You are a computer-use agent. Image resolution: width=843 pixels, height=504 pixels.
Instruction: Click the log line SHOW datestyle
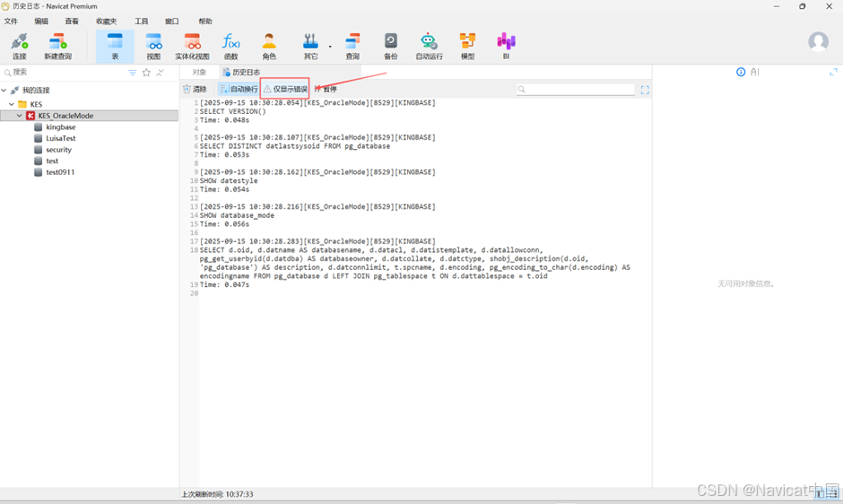click(x=229, y=181)
